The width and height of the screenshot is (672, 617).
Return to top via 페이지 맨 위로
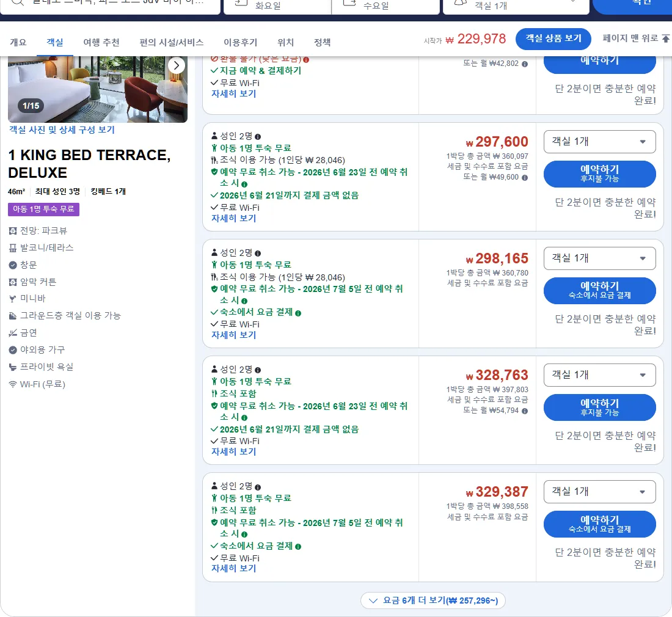click(x=636, y=38)
